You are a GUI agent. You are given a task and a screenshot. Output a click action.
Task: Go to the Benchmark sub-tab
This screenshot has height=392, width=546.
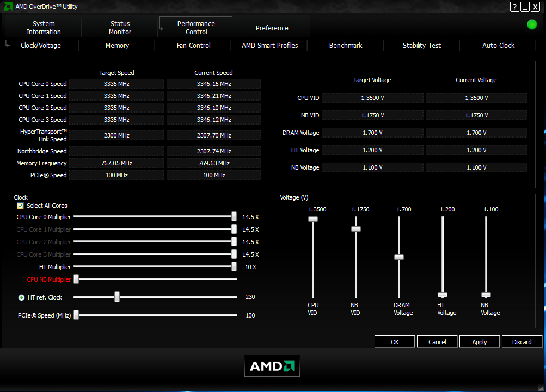click(x=346, y=45)
